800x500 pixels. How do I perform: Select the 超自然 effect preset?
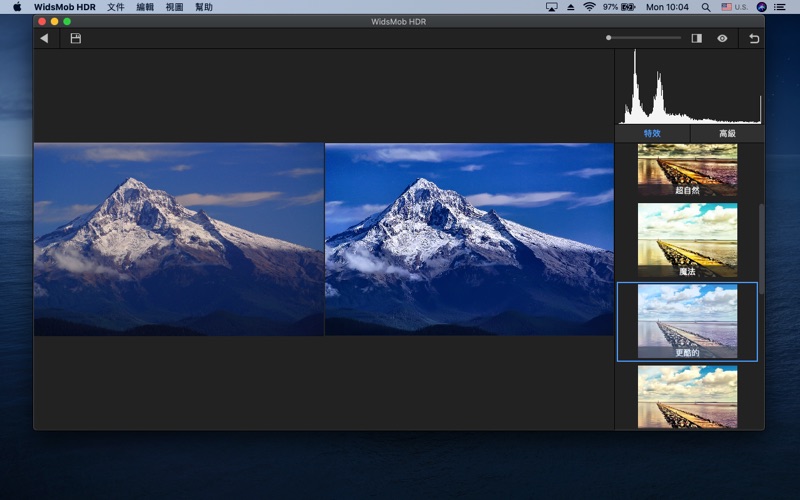(x=687, y=168)
